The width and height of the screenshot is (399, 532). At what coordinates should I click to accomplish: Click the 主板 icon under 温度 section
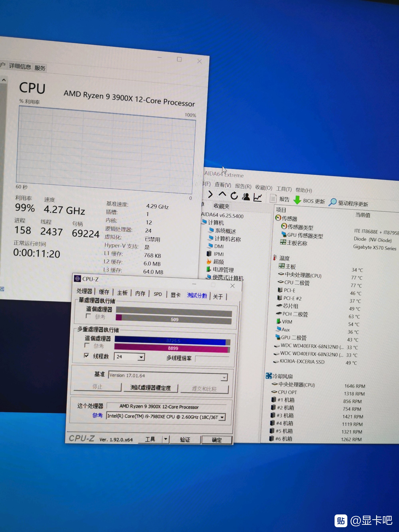pyautogui.click(x=281, y=266)
